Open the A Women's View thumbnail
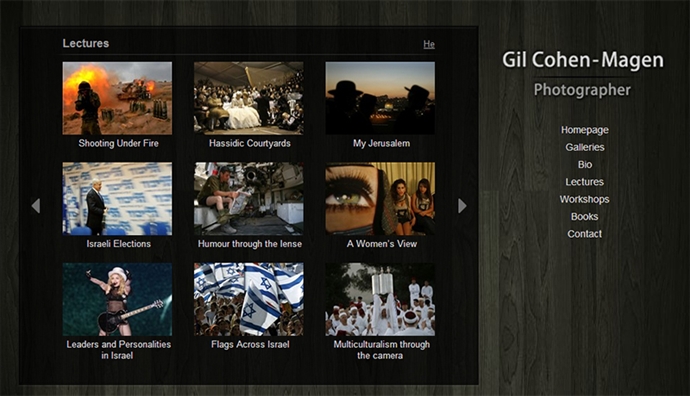The image size is (690, 396). (x=380, y=199)
